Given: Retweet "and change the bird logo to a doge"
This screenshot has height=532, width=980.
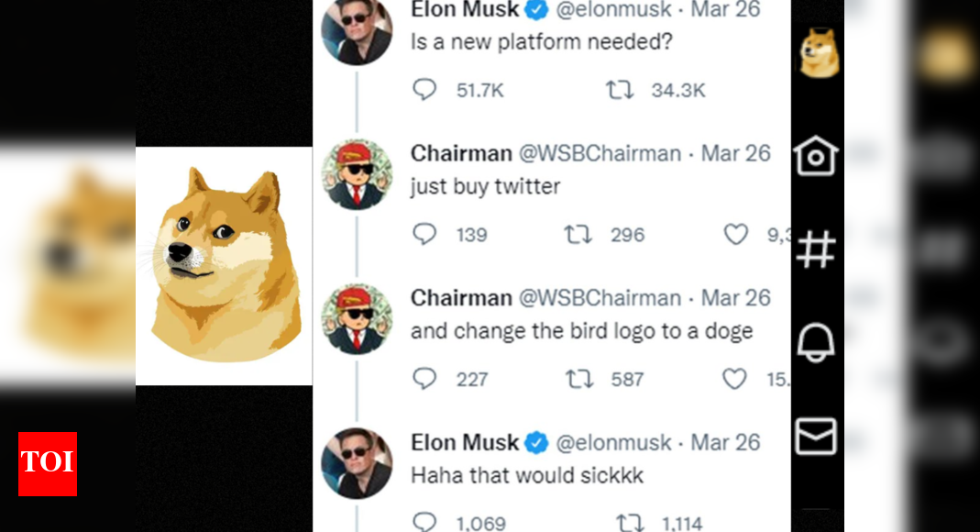Looking at the screenshot, I should click(578, 379).
